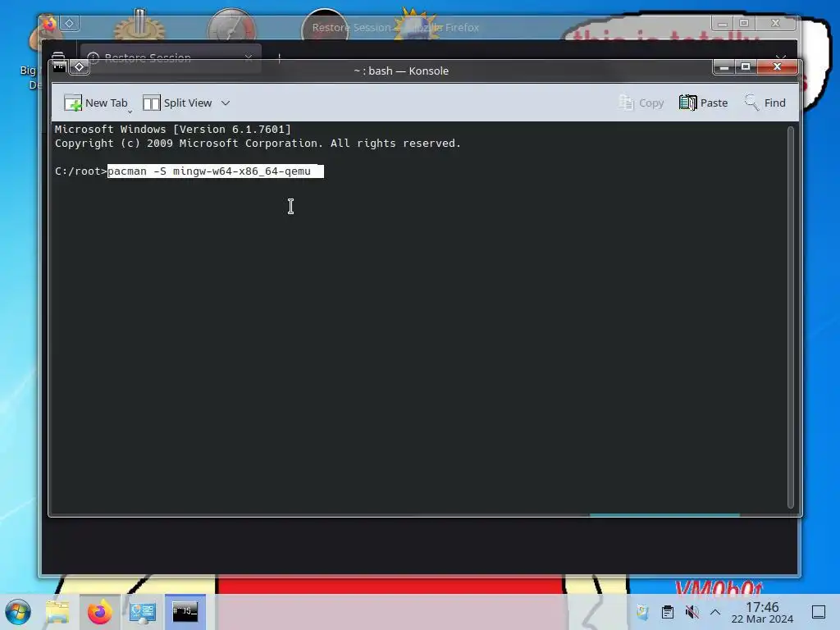Open the system settings taskbar icon
The height and width of the screenshot is (630, 840).
142,612
